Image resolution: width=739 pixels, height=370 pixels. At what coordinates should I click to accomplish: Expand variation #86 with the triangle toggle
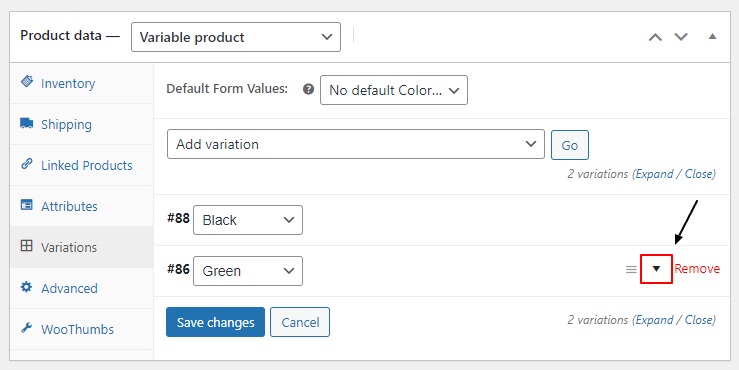point(656,269)
